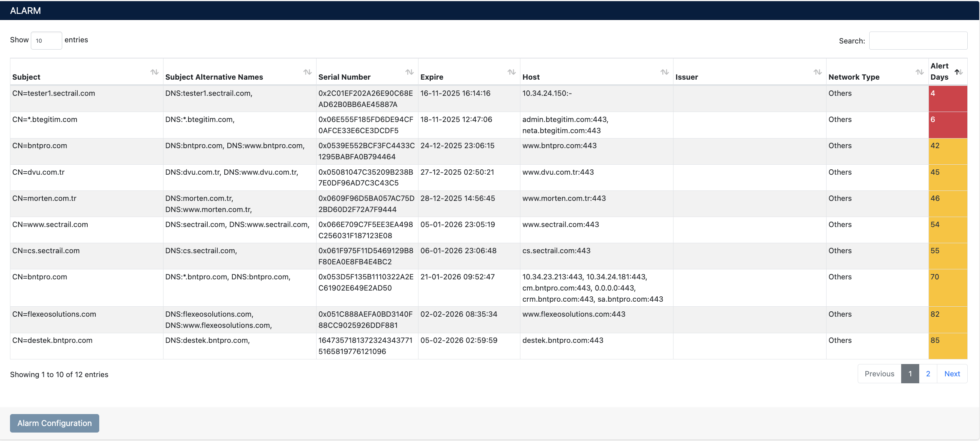Click the Next pagination link

(x=952, y=374)
